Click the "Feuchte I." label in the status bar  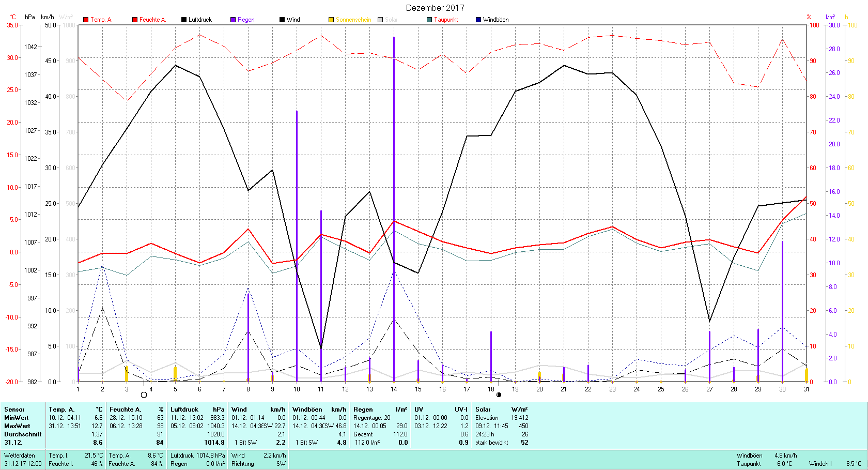[x=61, y=464]
